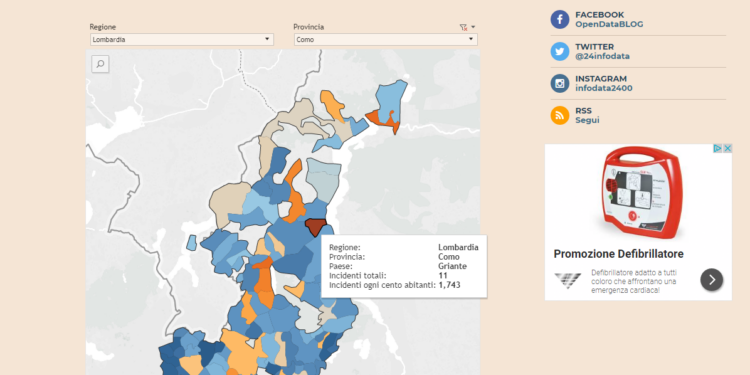Open the OpenDataBLOG Facebook link
This screenshot has height=375, width=750.
609,24
